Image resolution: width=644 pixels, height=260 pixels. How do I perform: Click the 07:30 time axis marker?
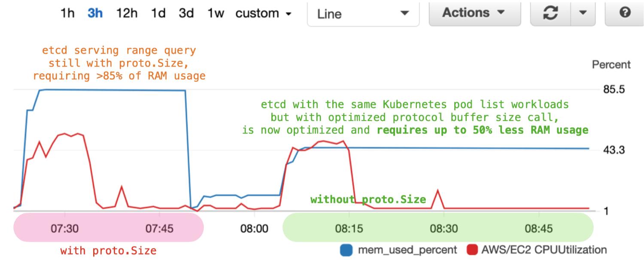[64, 229]
